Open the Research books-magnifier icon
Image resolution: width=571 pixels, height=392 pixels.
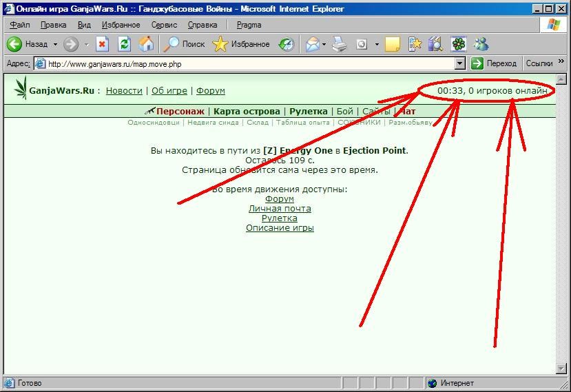point(435,45)
